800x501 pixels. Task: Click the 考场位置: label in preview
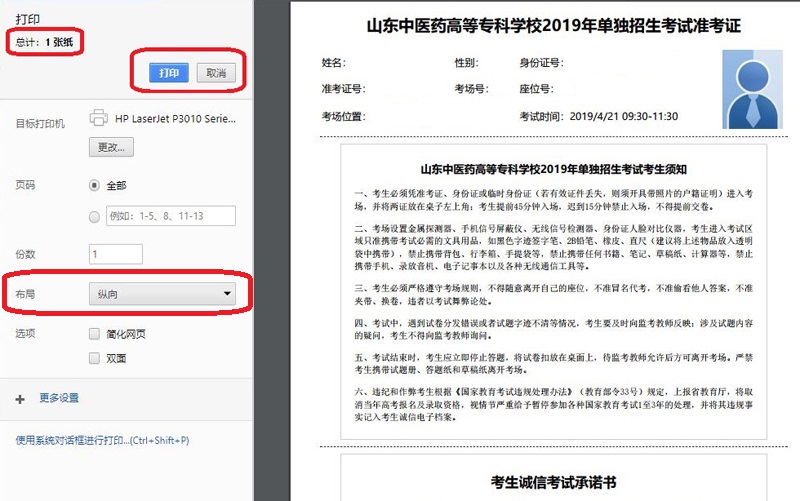pos(343,116)
